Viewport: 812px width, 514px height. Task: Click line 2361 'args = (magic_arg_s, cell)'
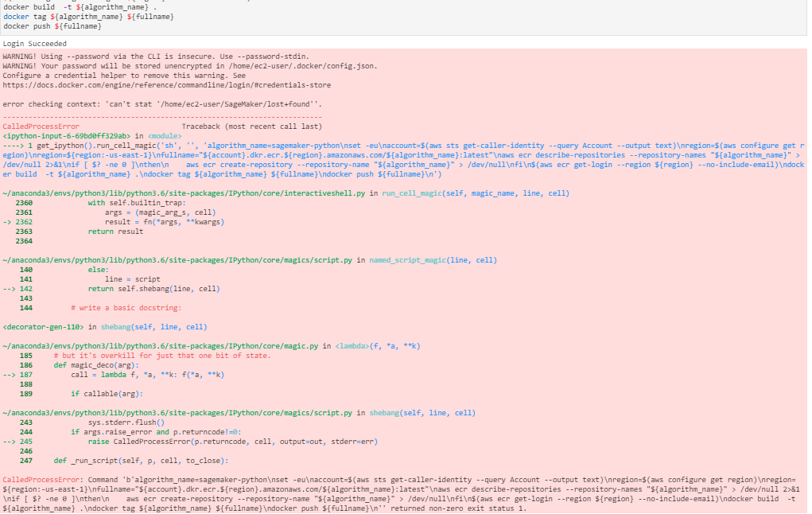[x=161, y=212]
